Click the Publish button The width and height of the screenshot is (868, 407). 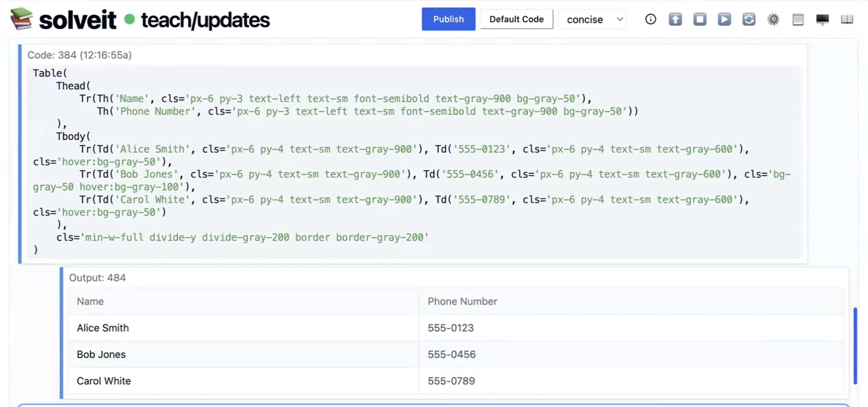pyautogui.click(x=448, y=19)
